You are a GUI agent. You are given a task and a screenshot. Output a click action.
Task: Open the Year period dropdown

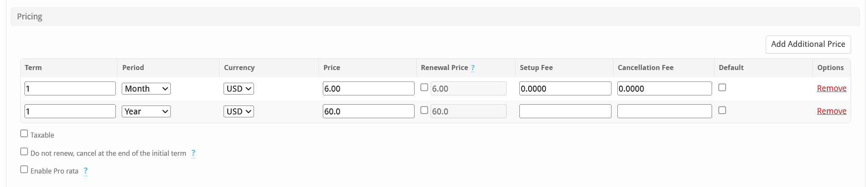click(x=146, y=111)
